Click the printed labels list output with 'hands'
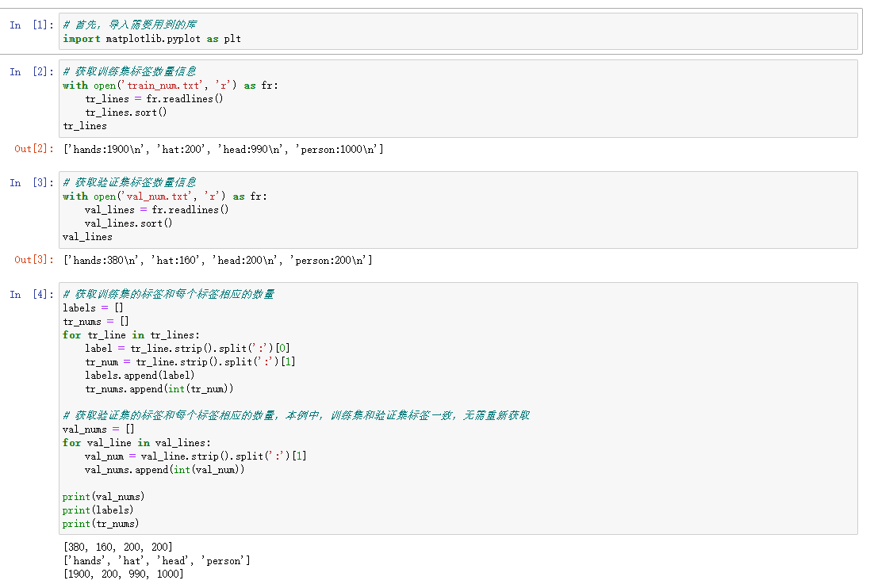The image size is (874, 588). coord(156,561)
